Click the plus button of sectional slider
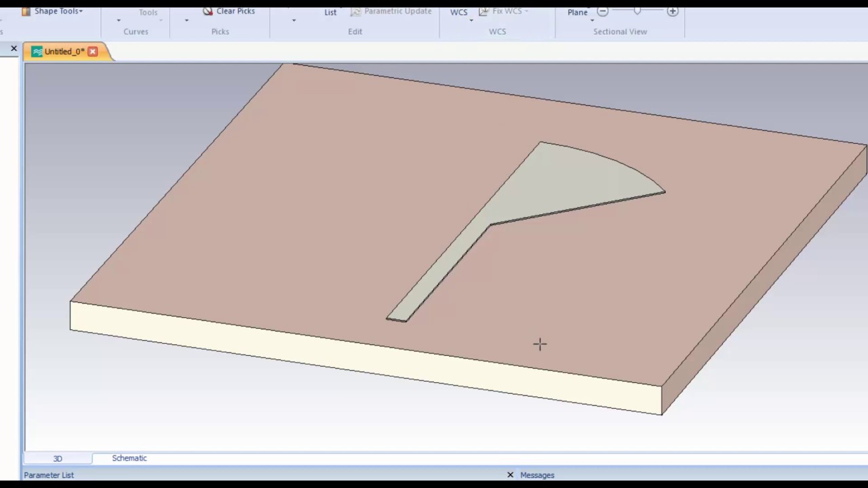868x488 pixels. 673,12
